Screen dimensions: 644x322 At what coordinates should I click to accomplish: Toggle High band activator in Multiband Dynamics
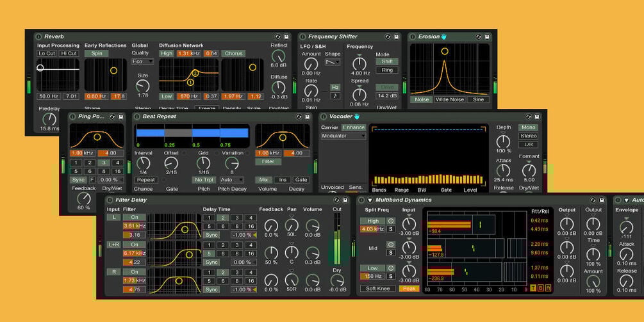391,221
